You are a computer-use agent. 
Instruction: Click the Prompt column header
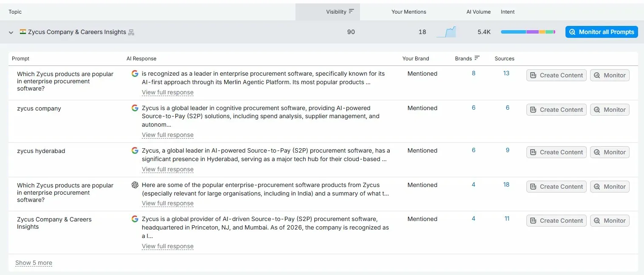(x=20, y=59)
